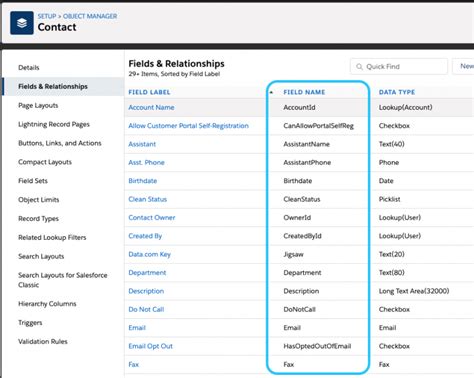
Task: Open Search Layouts for Salesforce Classic
Action: (x=63, y=280)
